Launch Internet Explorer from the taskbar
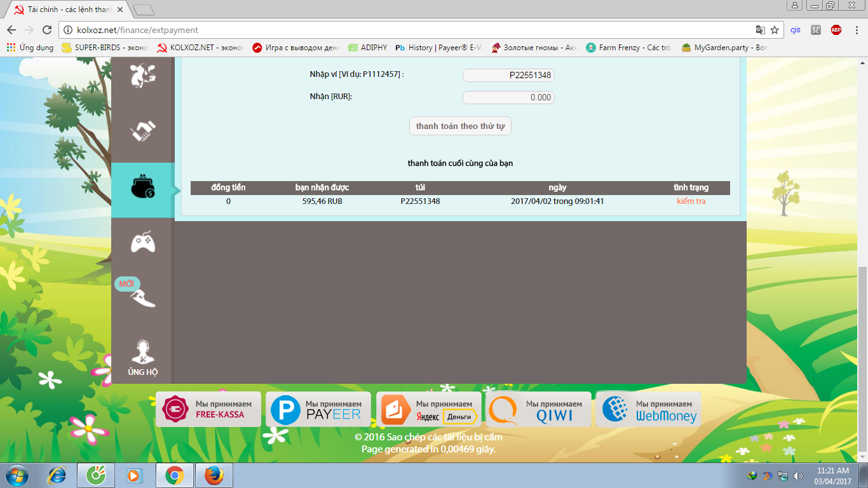The image size is (868, 488). coord(57,475)
